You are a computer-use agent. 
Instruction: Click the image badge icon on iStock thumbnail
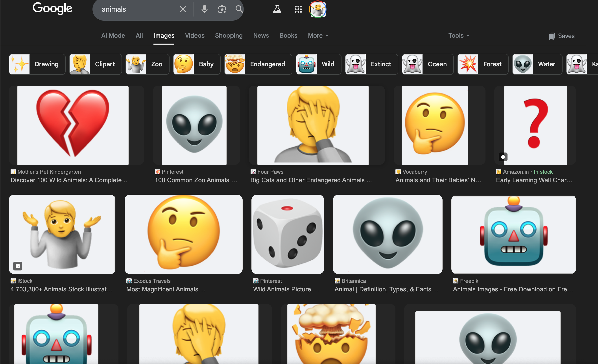click(x=17, y=266)
